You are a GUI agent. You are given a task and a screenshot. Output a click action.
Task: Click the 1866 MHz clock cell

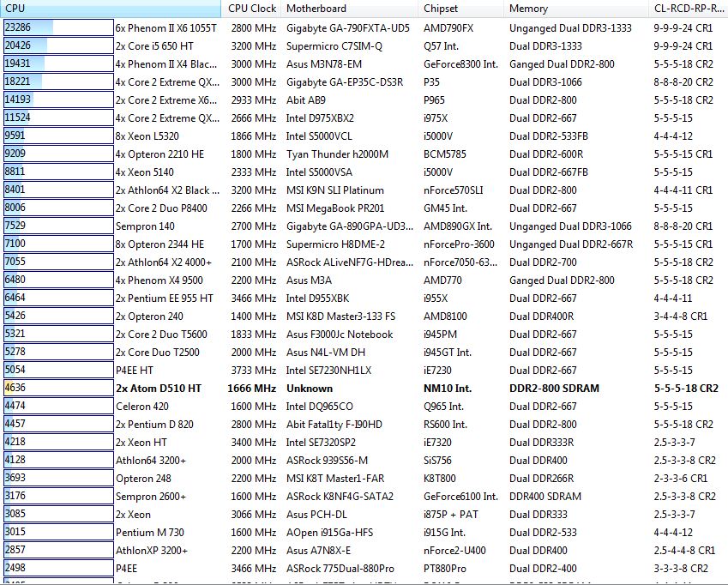coord(254,136)
